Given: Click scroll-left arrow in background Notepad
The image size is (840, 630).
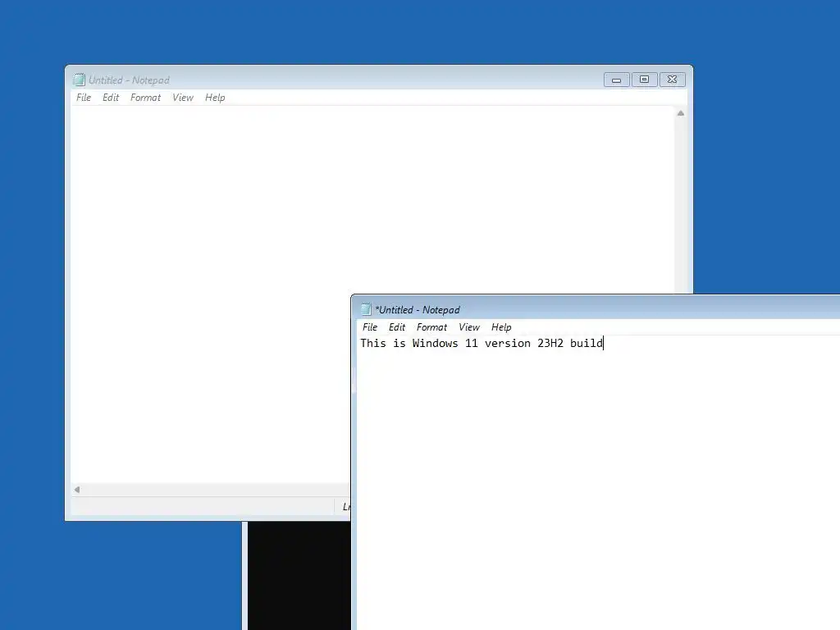Looking at the screenshot, I should (x=77, y=490).
